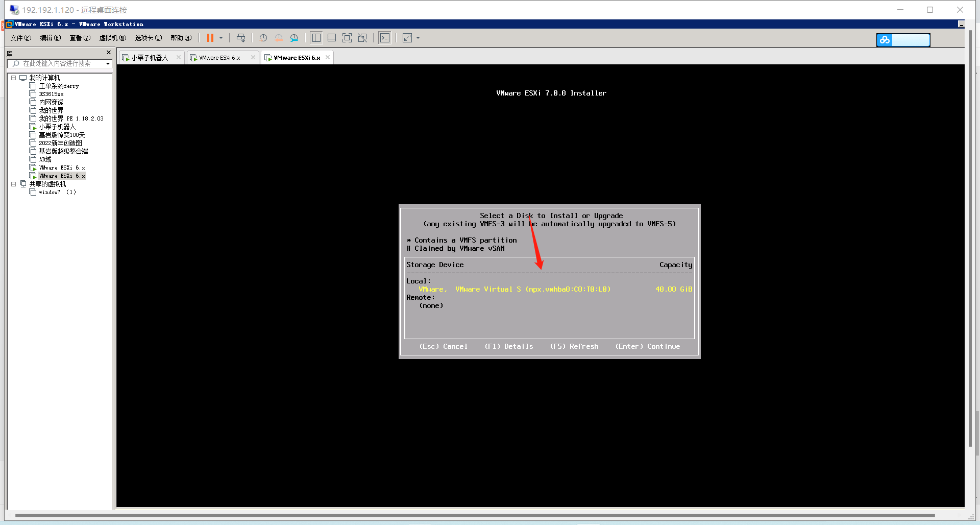Viewport: 980px width, 525px height.
Task: Open the 虚拟机(M) menu
Action: pos(113,38)
